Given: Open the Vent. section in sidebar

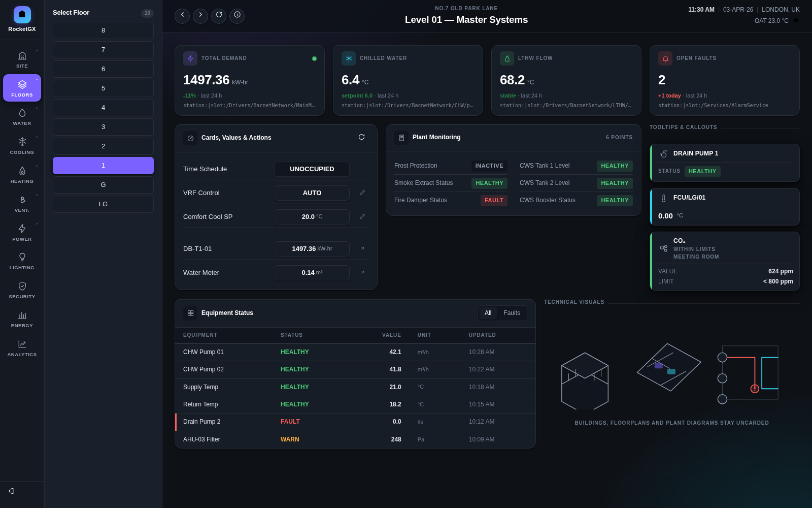Looking at the screenshot, I should tap(22, 204).
